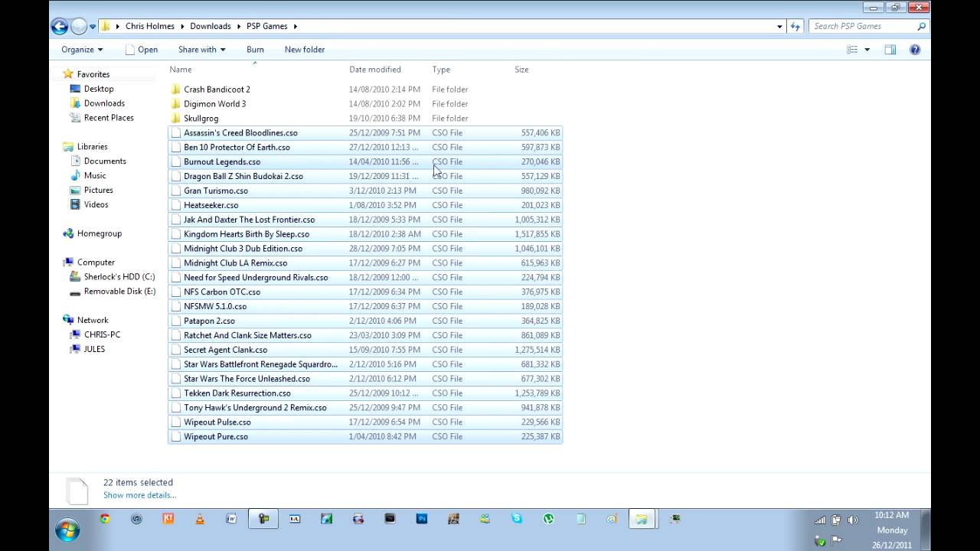
Task: Click Digimon World 3 folder icon
Action: 175,104
